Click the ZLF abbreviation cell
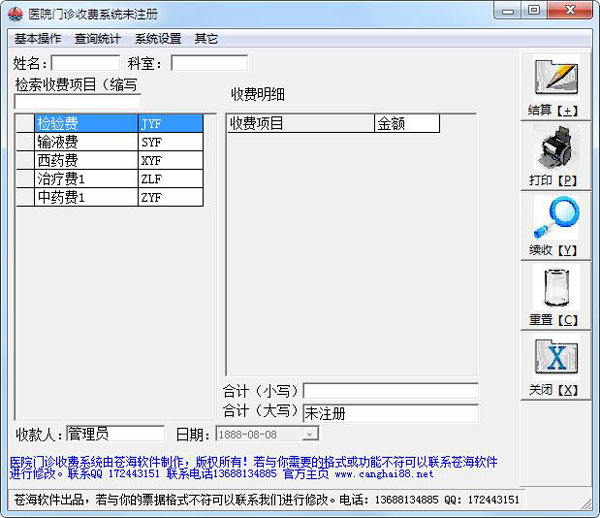Screen dimensions: 600x518 [x=170, y=178]
